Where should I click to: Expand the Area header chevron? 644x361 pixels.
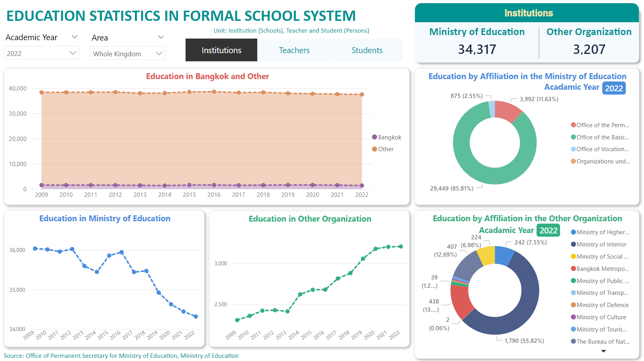tap(161, 37)
